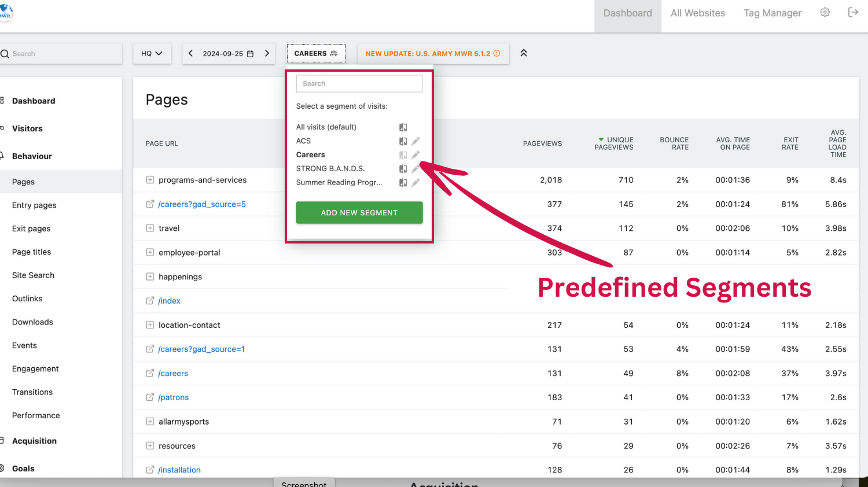Open the calendar icon beside 2024-09-25
868x487 pixels.
tap(250, 54)
